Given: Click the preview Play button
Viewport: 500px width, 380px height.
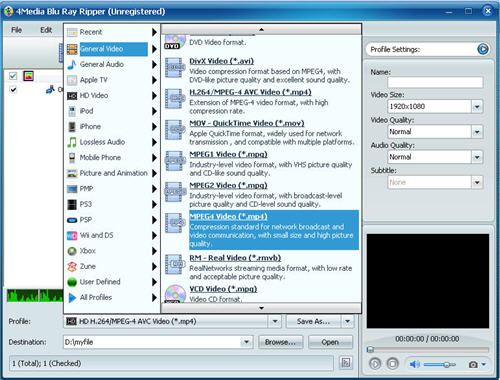Looking at the screenshot, I should [x=375, y=364].
